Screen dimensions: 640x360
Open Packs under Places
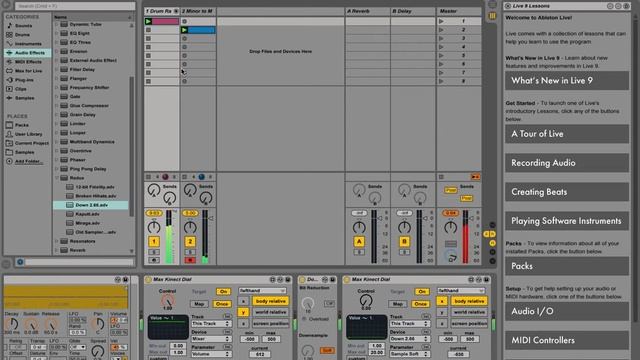tap(22, 125)
